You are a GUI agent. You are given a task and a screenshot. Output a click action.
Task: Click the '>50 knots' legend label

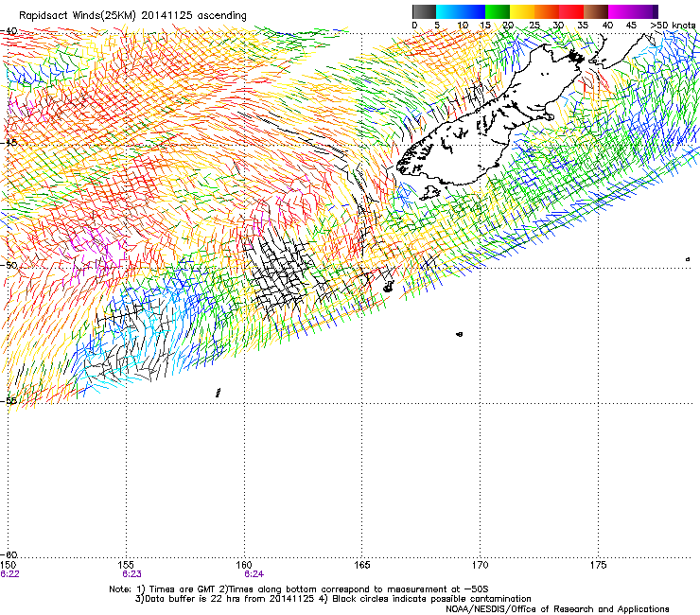[673, 26]
